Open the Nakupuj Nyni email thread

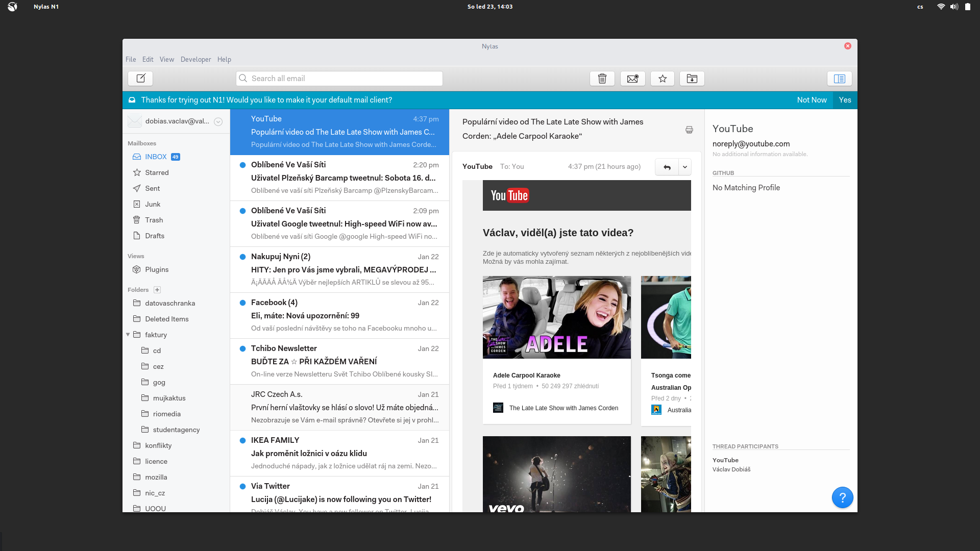pos(339,270)
